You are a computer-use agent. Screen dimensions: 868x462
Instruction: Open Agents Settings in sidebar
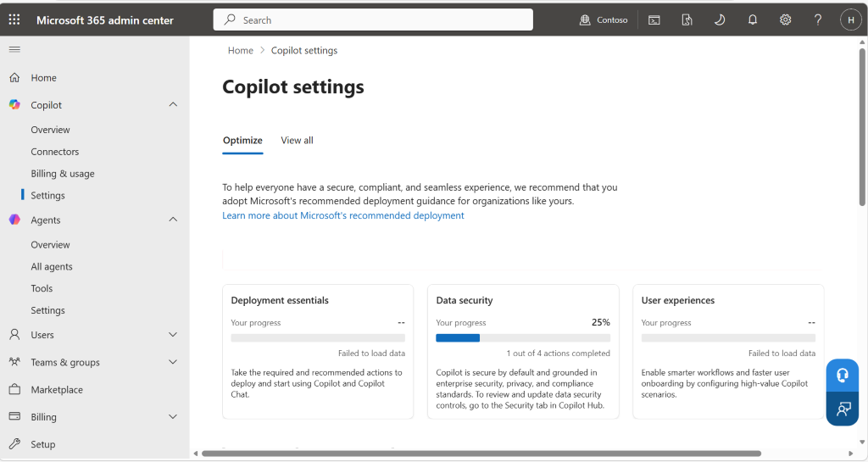(x=47, y=310)
